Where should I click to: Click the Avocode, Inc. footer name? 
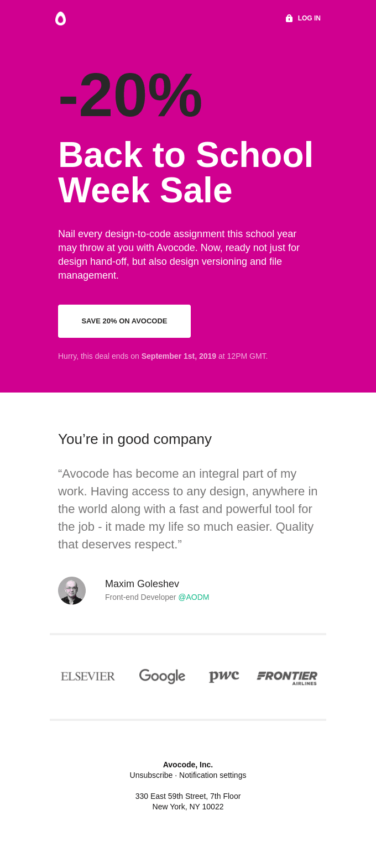click(188, 765)
